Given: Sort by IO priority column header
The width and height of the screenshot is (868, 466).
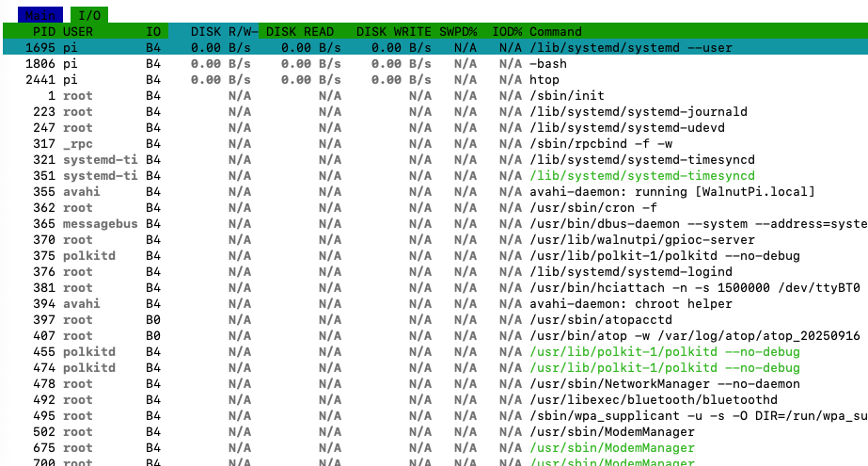Looking at the screenshot, I should tap(152, 32).
